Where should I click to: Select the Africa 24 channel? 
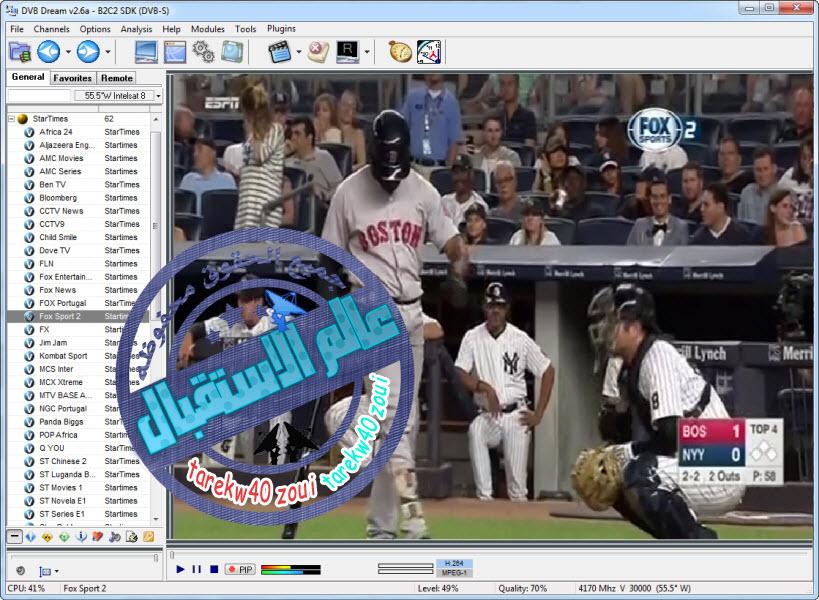click(78, 132)
